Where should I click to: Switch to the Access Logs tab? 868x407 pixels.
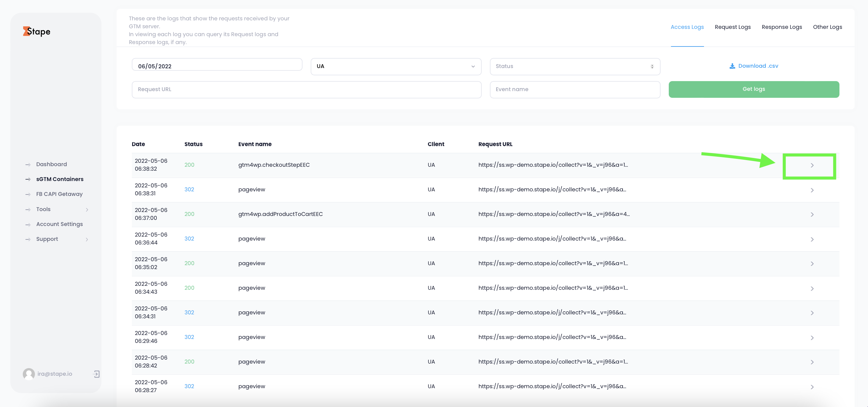coord(687,27)
